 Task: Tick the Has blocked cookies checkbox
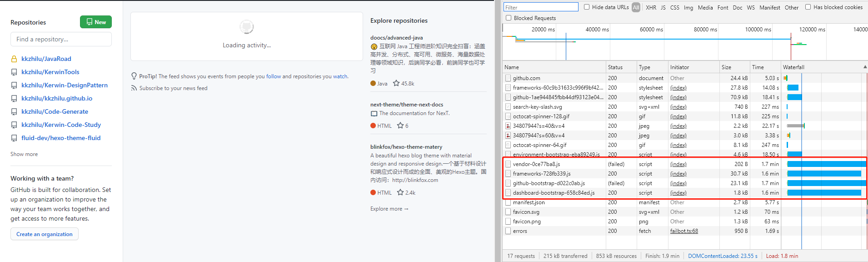point(808,7)
